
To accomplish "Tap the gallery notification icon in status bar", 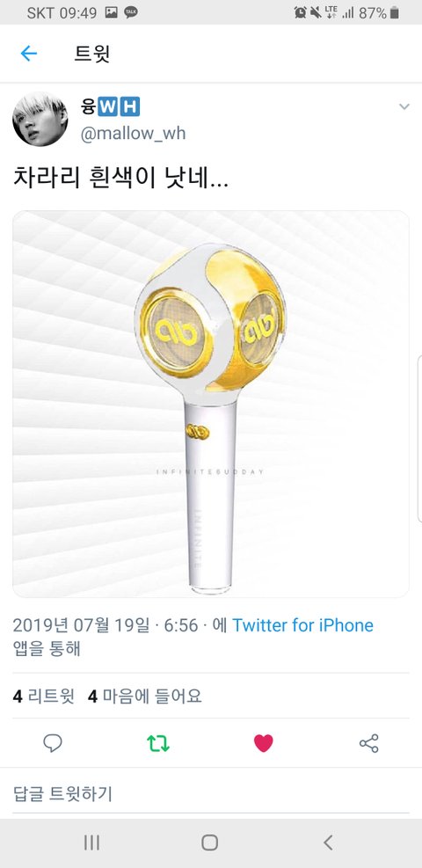I will (111, 12).
